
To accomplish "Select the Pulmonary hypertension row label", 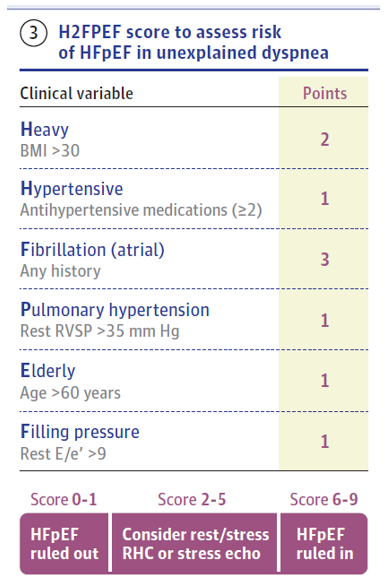I will pos(115,310).
